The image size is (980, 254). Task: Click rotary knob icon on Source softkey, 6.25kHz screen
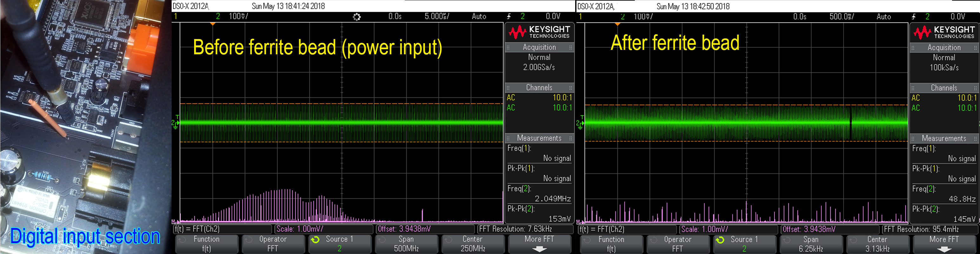click(720, 240)
